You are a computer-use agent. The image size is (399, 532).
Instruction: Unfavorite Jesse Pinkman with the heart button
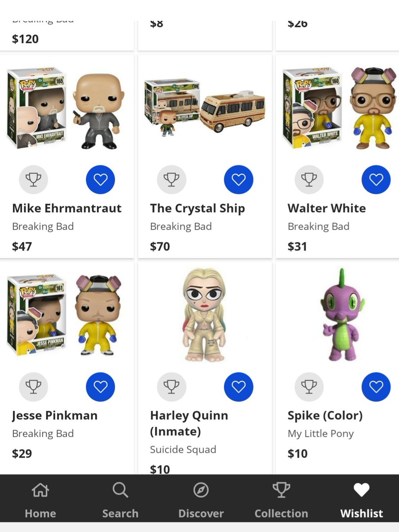[x=100, y=387]
